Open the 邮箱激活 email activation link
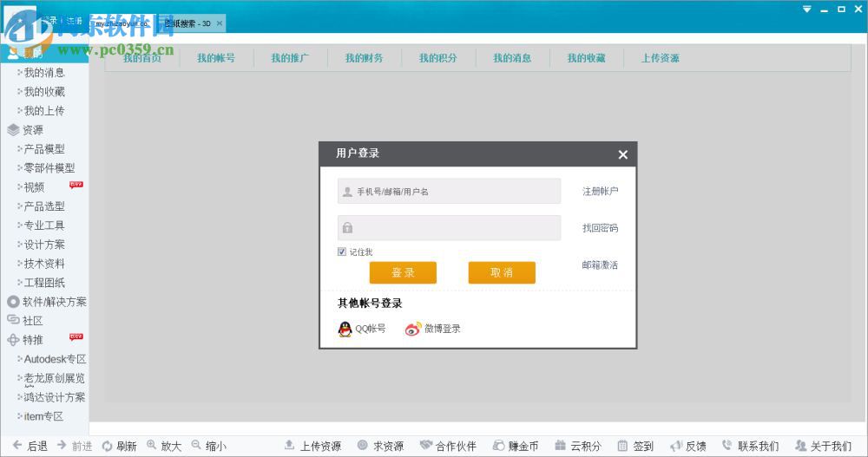This screenshot has height=457, width=868. tap(600, 265)
